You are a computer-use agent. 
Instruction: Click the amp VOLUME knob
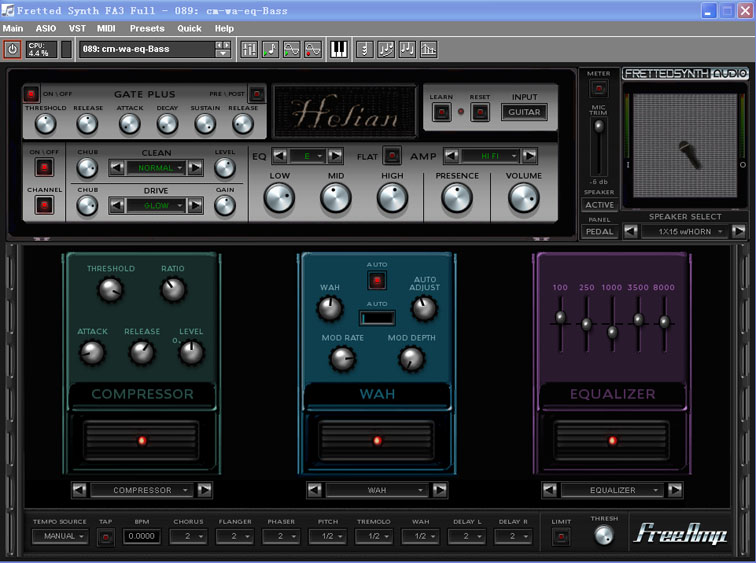(x=524, y=199)
